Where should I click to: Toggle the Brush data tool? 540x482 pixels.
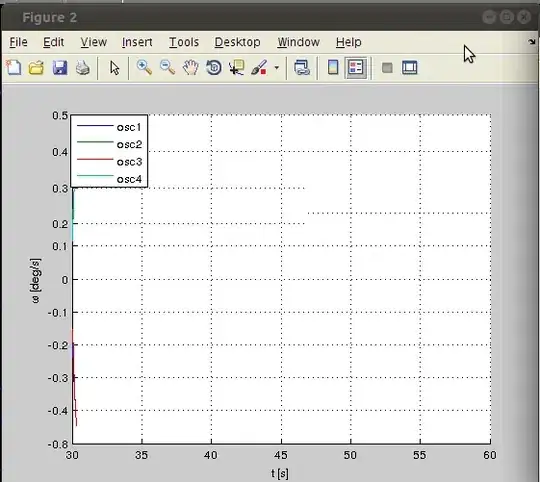coord(259,67)
